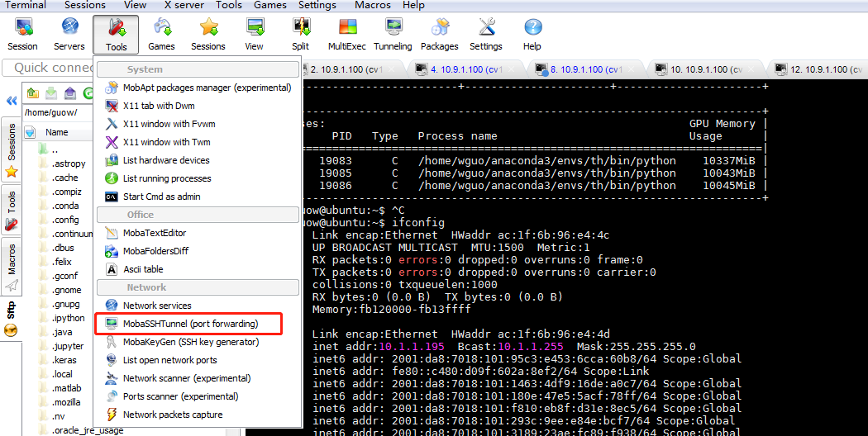Open MobApt packages manager entry

coord(198,88)
